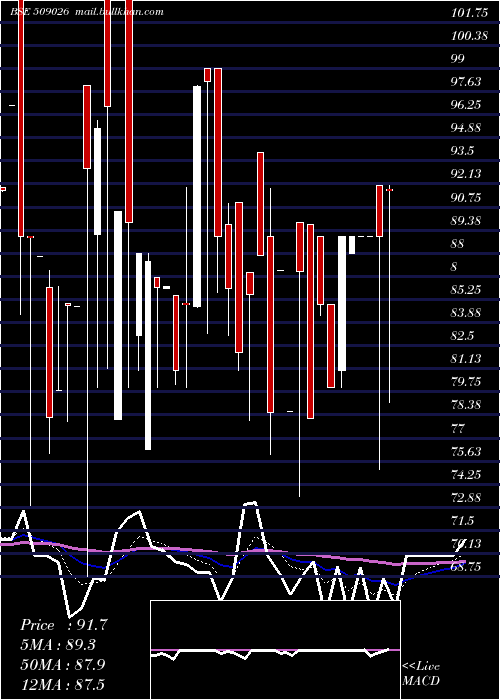Click the 74.25 price axis label
Viewport: 500px width, 700px height.
click(x=466, y=475)
